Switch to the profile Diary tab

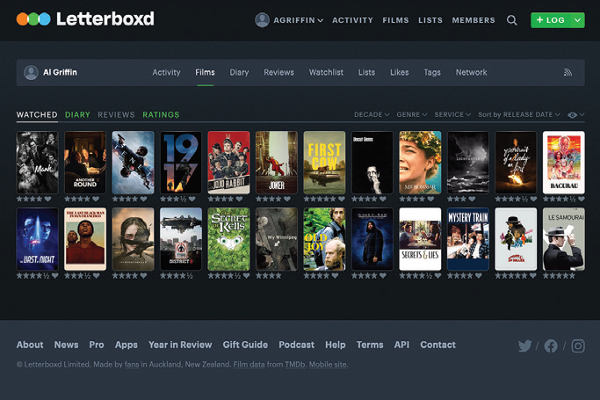(x=239, y=72)
